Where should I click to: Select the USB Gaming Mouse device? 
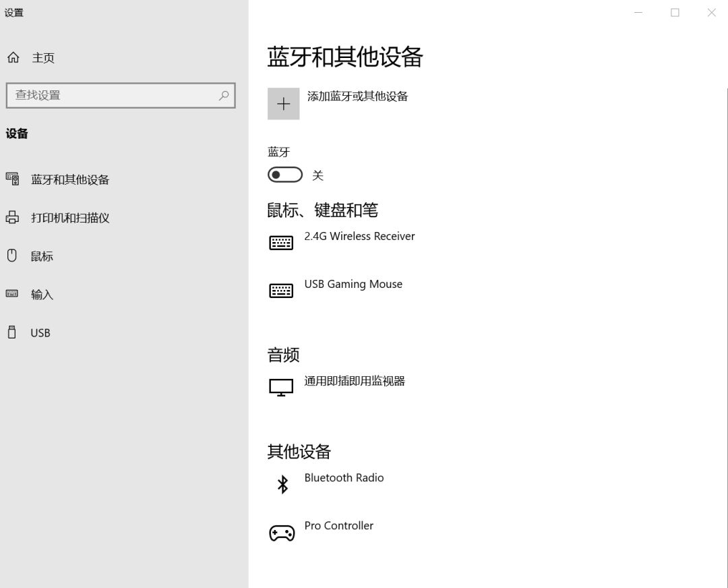[x=353, y=284]
